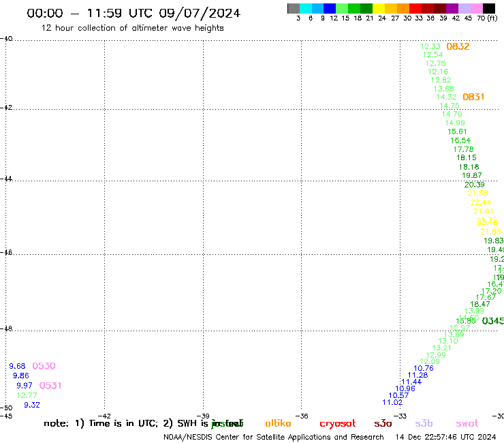Viewport: 504px width, 443px height.
Task: Click the wave height value 13.21
Action: point(441,348)
